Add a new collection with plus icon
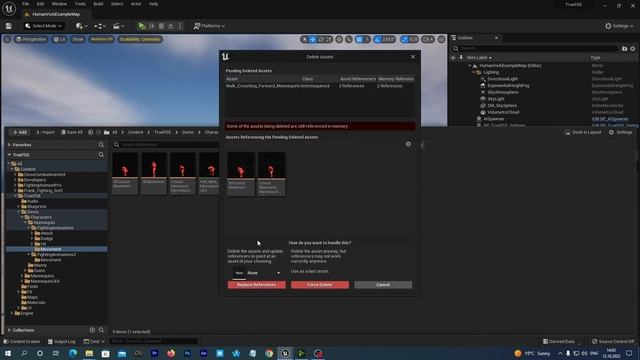This screenshot has width=640, height=360. point(92,330)
